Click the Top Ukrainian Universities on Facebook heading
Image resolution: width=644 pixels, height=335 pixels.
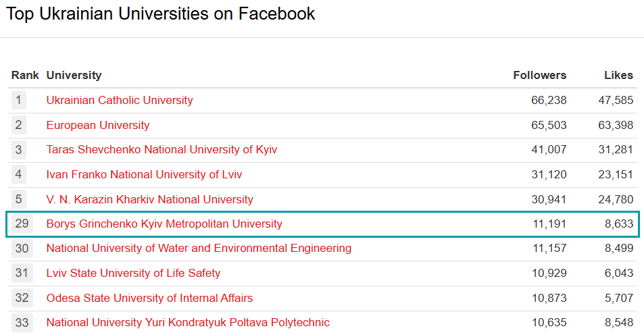tap(161, 14)
